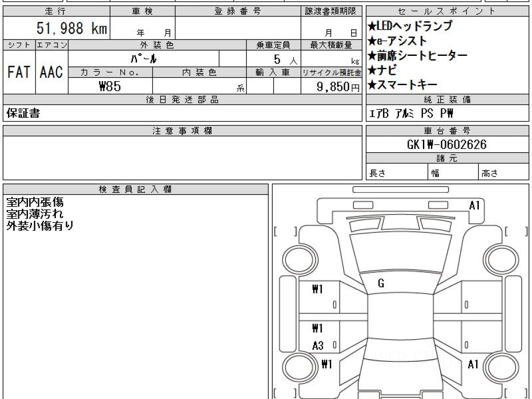Click the 系 label in interior color cell
This screenshot has width=532, height=399.
pos(240,88)
